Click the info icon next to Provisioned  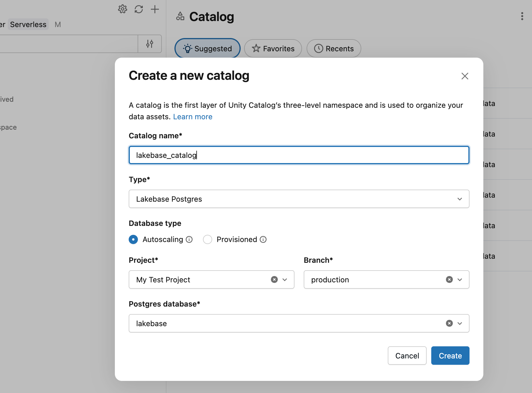click(263, 239)
